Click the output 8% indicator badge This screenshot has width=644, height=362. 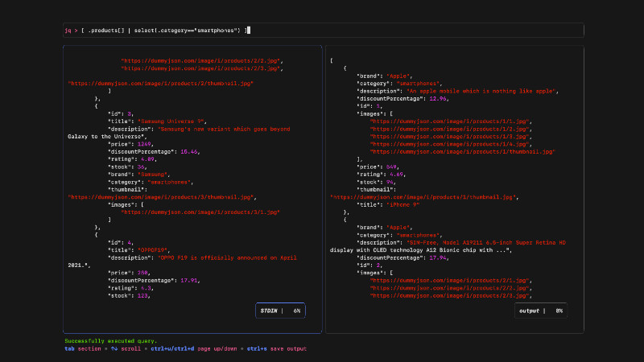click(x=540, y=311)
